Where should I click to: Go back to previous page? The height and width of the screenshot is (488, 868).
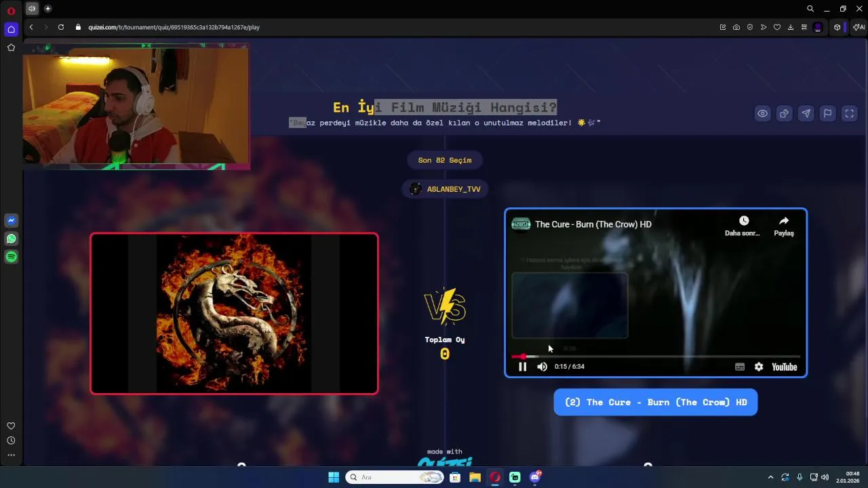tap(31, 27)
